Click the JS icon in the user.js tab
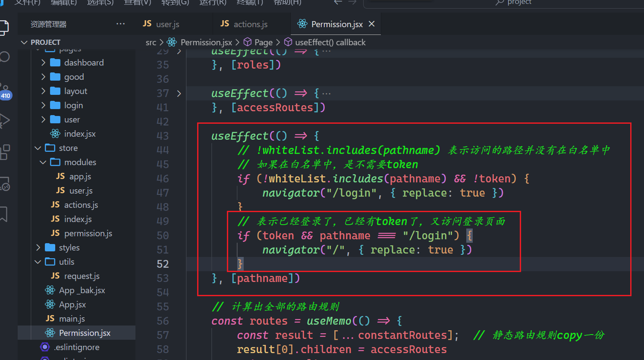The image size is (644, 360). click(147, 24)
